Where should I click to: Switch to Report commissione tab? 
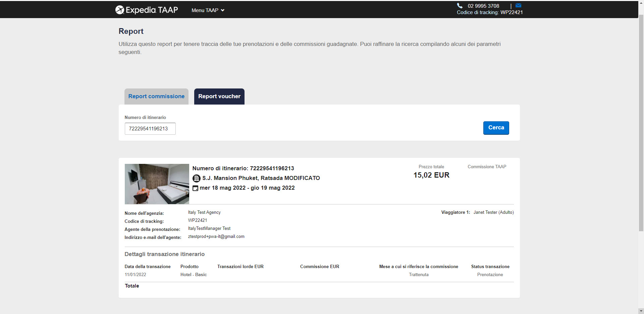click(x=156, y=97)
